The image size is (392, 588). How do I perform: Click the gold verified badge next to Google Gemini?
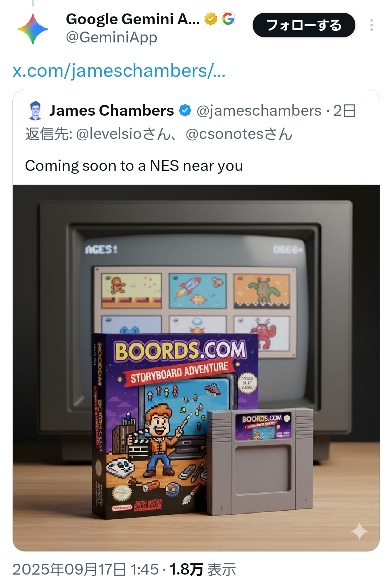tap(211, 19)
